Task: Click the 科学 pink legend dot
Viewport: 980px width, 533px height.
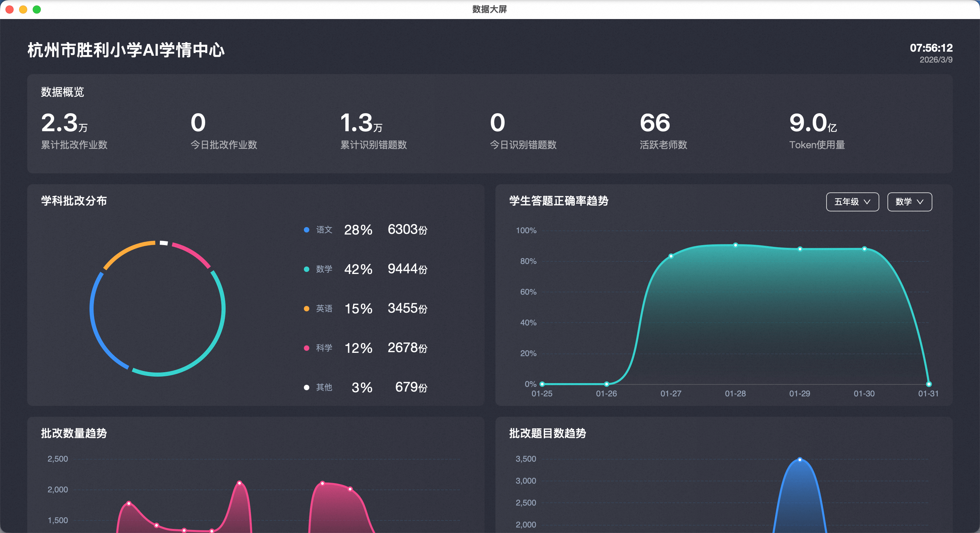Action: 306,348
